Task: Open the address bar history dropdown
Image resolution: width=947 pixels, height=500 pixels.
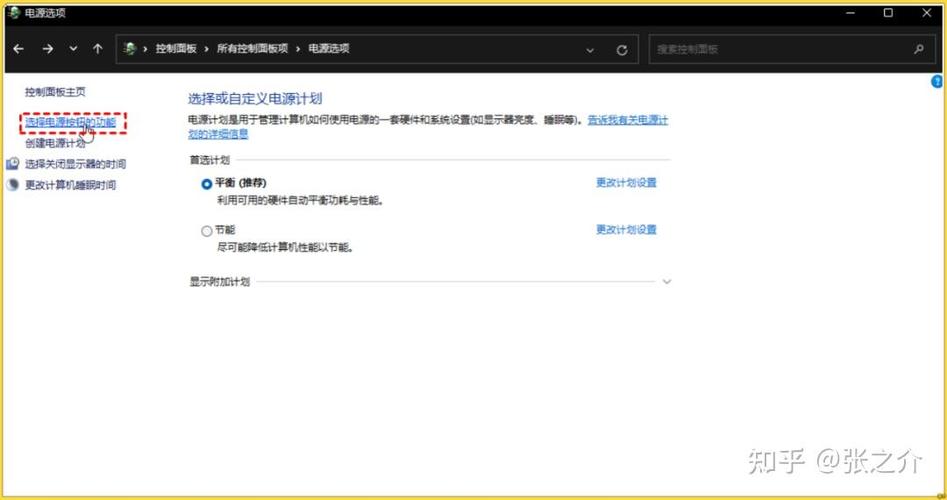Action: click(x=590, y=50)
